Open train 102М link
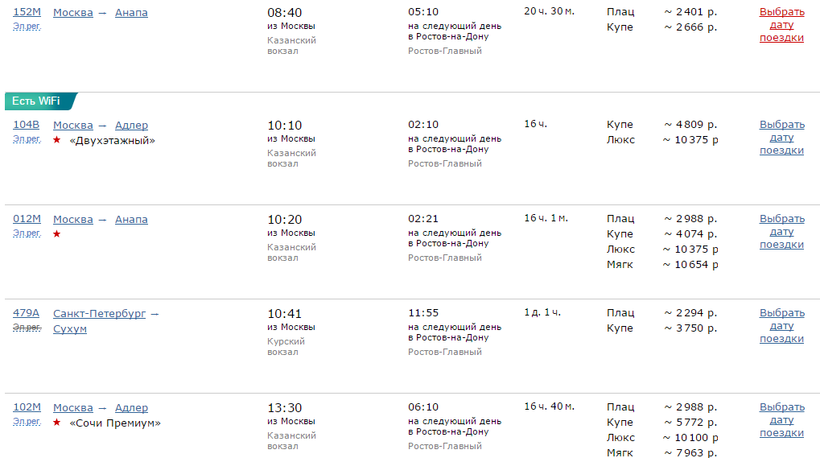The height and width of the screenshot is (458, 820). coord(27,407)
